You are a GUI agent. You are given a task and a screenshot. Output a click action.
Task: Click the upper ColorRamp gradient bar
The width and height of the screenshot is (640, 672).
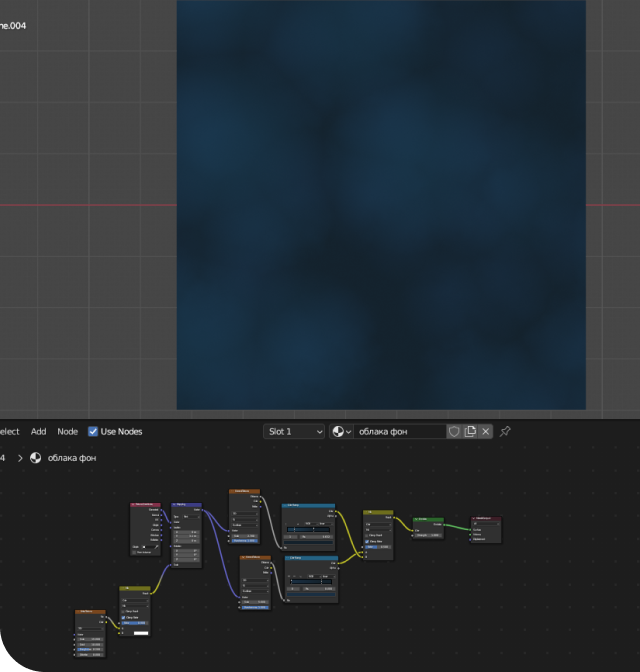(x=308, y=529)
